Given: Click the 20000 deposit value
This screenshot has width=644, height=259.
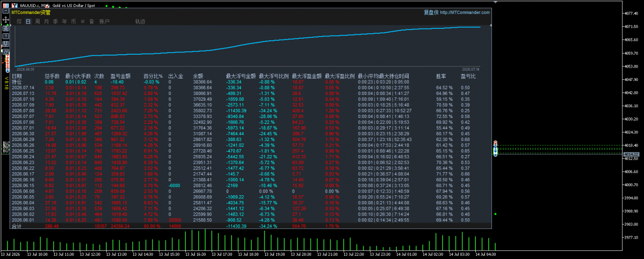Looking at the screenshot, I should 174,220.
